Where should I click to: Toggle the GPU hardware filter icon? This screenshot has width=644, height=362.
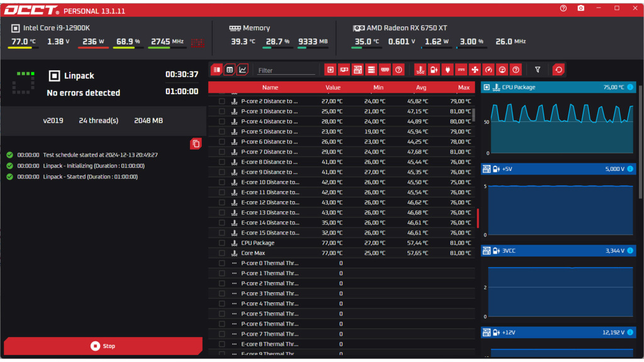click(344, 70)
